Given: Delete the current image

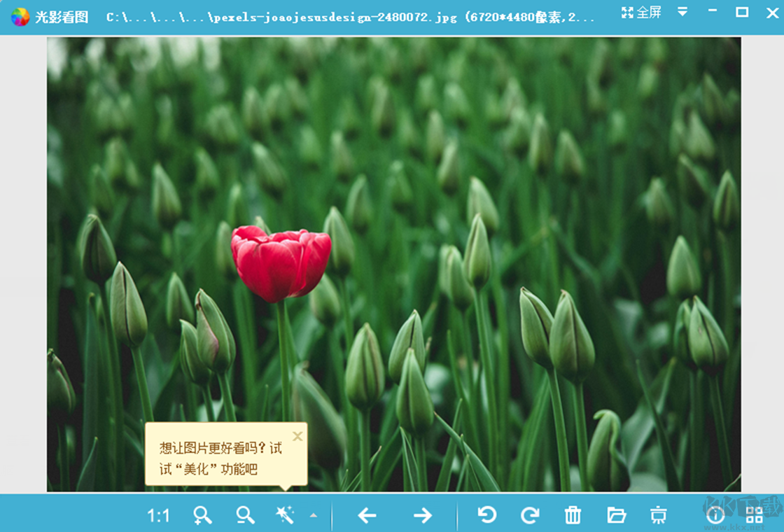Looking at the screenshot, I should [573, 515].
